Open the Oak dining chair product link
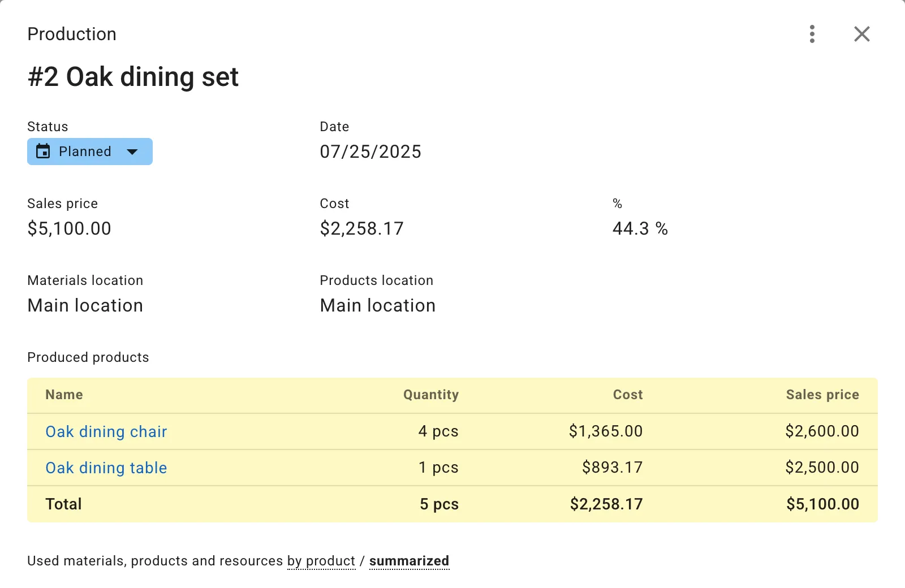The image size is (905, 588). [106, 431]
